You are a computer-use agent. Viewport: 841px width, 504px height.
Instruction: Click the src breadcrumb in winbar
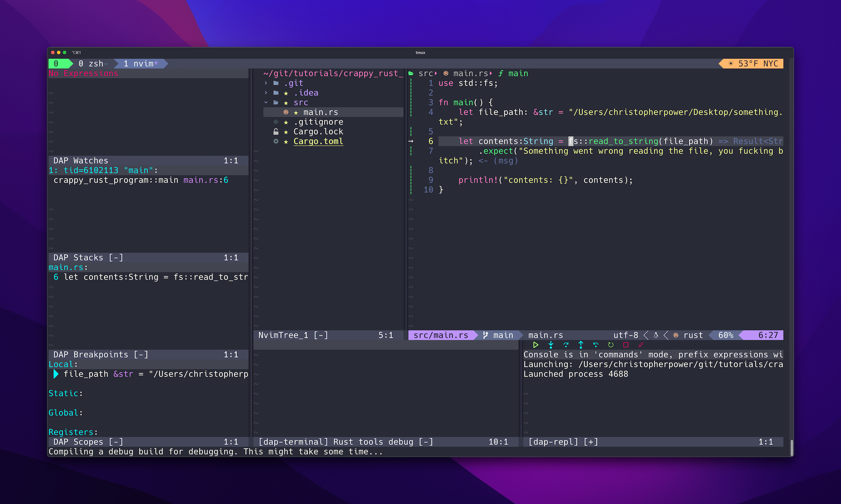pyautogui.click(x=426, y=74)
